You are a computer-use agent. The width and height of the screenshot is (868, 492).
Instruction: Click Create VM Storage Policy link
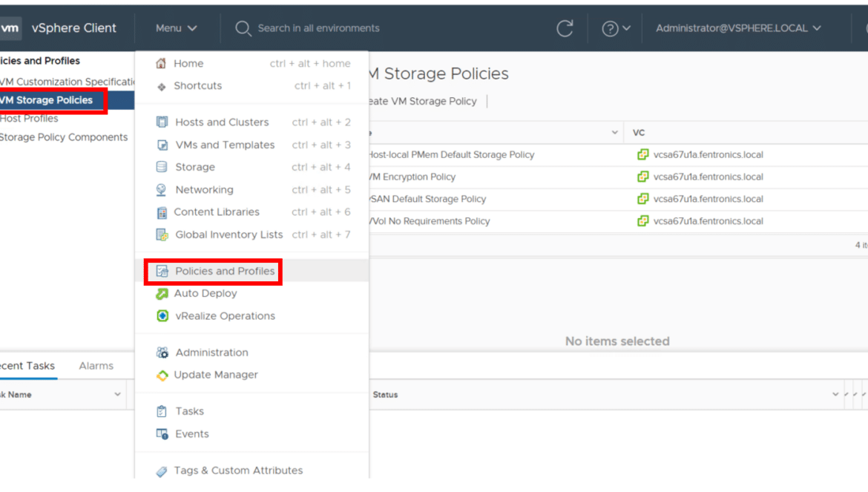(423, 101)
